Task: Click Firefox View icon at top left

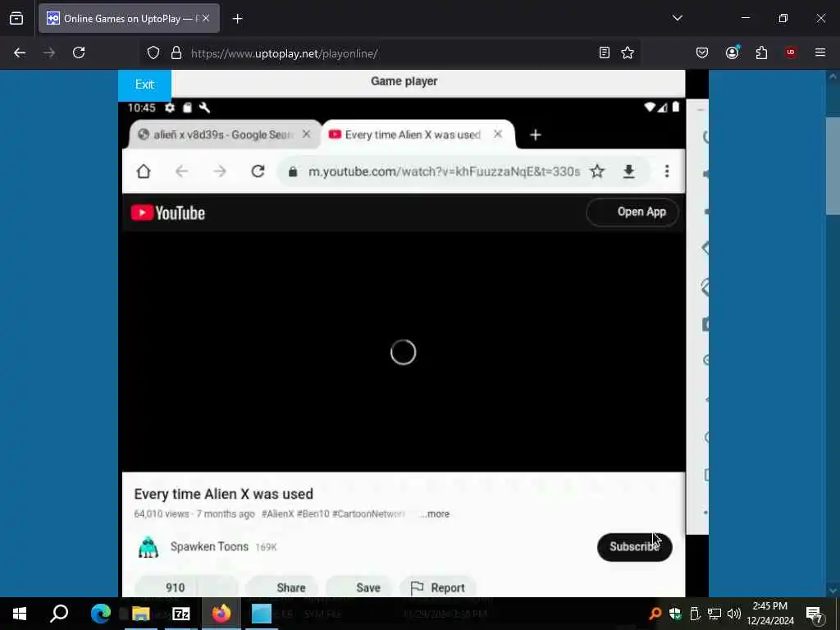Action: (x=16, y=19)
